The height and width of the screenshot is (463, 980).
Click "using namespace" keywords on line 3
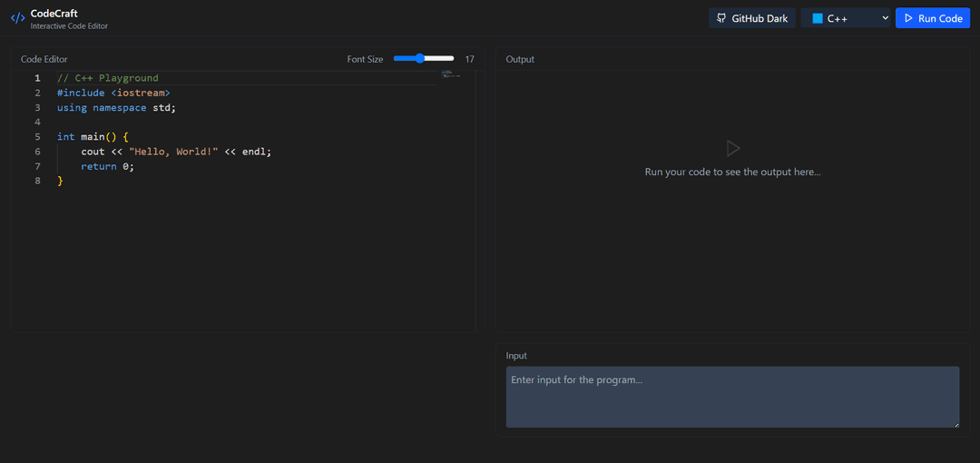click(102, 108)
